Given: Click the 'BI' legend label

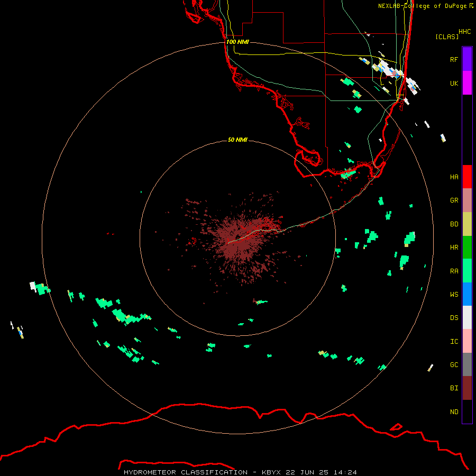Looking at the screenshot, I should click(454, 388).
